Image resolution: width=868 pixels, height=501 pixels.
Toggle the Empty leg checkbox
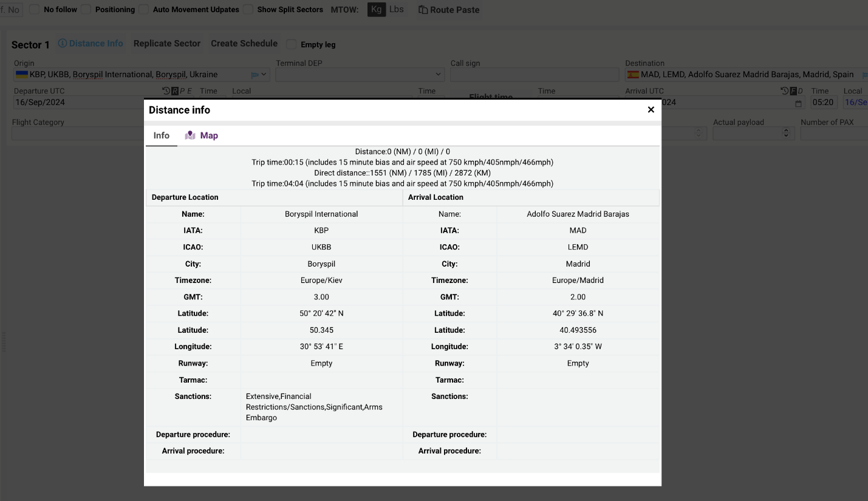click(x=291, y=44)
